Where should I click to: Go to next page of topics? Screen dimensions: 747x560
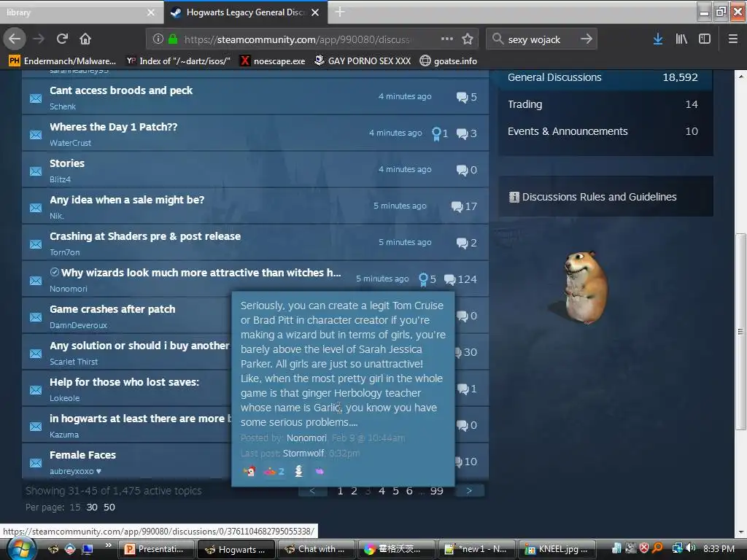469,491
